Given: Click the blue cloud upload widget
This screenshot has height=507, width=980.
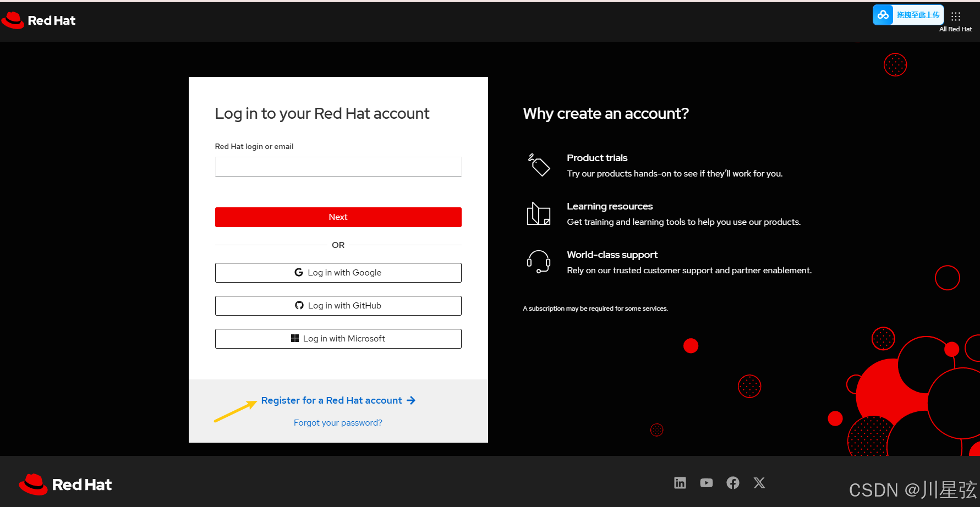Looking at the screenshot, I should pyautogui.click(x=908, y=15).
